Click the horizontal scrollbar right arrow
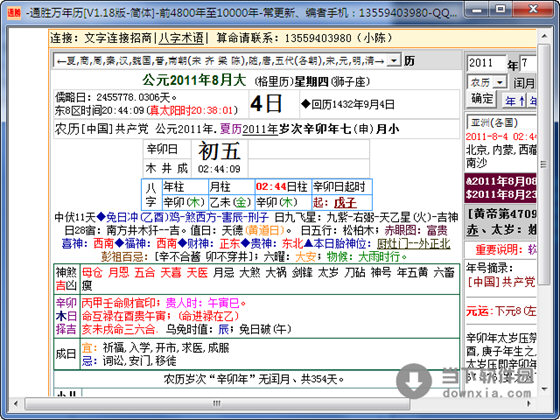 (x=529, y=404)
